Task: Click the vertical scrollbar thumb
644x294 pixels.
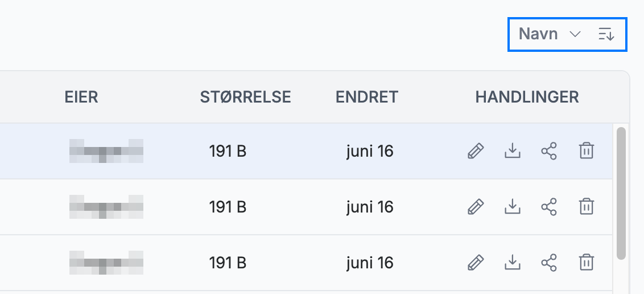Action: coord(621,193)
